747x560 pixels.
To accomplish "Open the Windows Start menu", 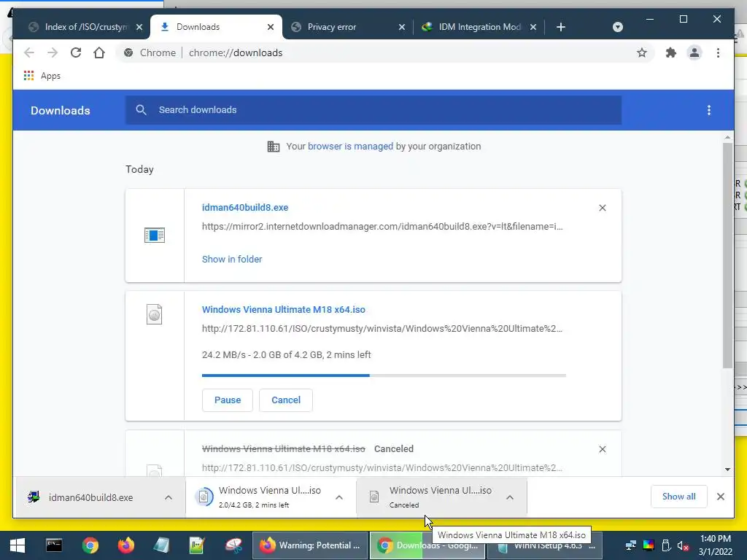I will click(18, 545).
